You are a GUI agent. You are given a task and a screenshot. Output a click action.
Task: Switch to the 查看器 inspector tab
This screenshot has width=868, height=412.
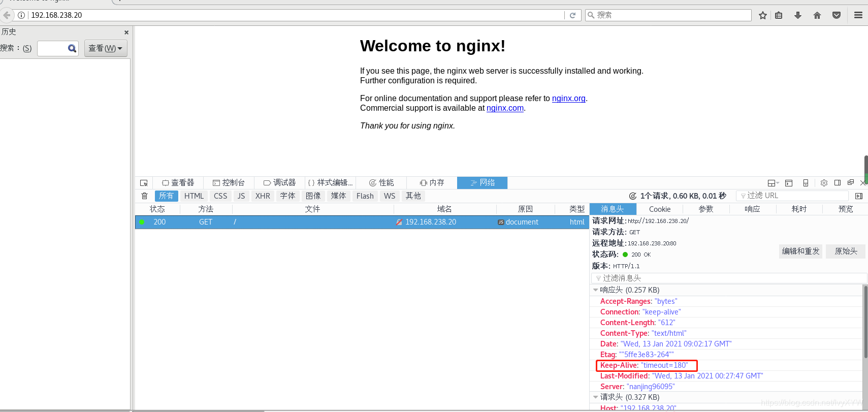178,183
